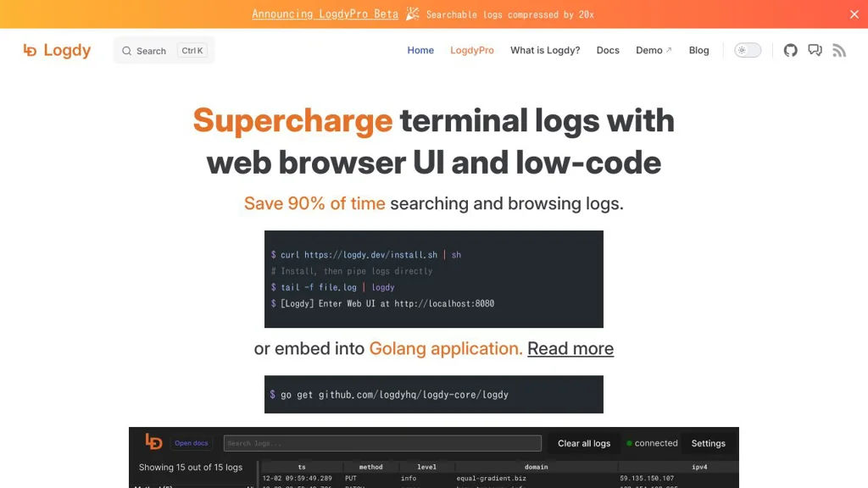This screenshot has height=488, width=868.
Task: Open the Logdy GitHub repository icon
Action: click(x=790, y=50)
